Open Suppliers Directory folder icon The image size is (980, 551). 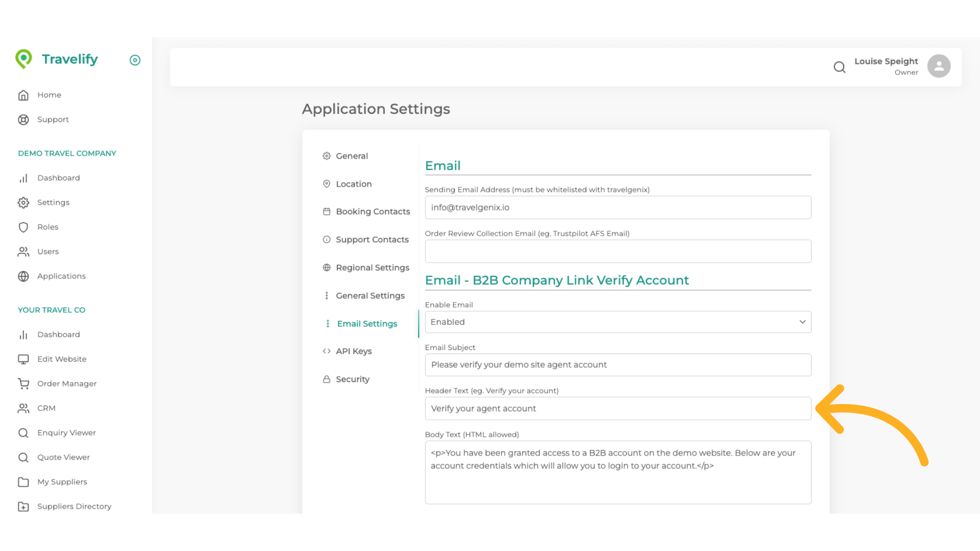(x=23, y=506)
